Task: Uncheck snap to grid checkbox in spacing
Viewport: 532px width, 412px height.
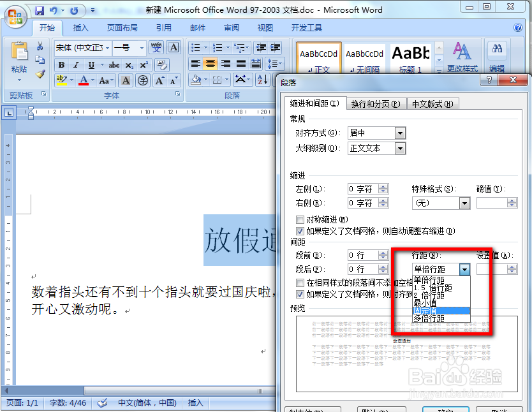Action: pos(300,294)
